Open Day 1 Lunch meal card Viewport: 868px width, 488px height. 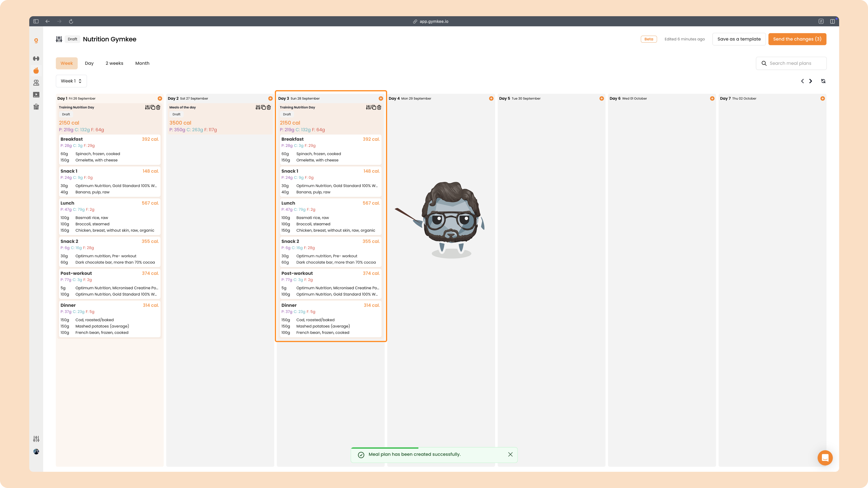coord(110,217)
